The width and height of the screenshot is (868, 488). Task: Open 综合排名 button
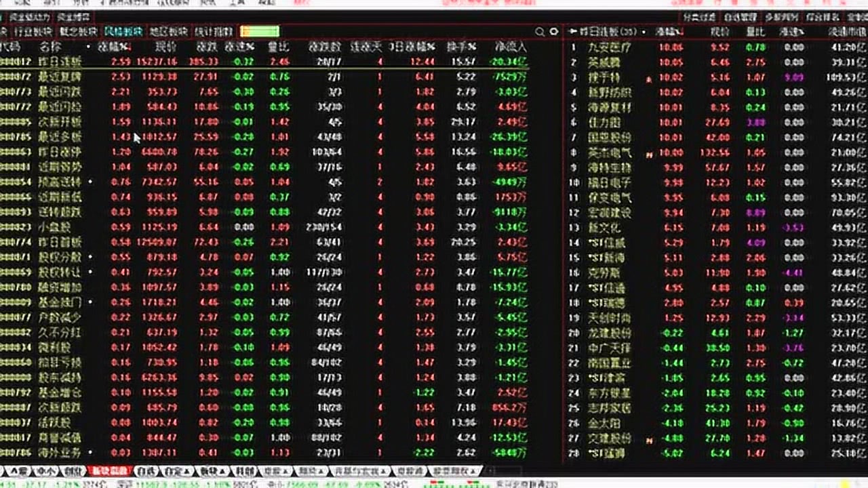point(823,17)
